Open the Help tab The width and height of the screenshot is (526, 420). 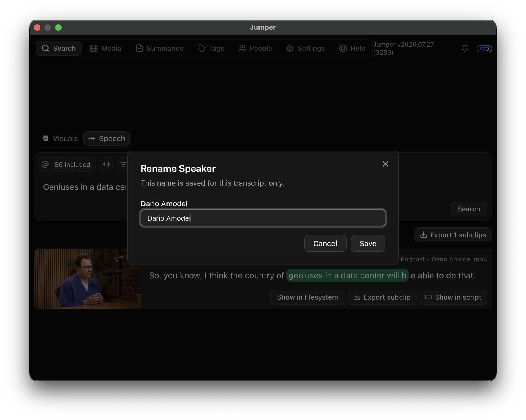352,48
